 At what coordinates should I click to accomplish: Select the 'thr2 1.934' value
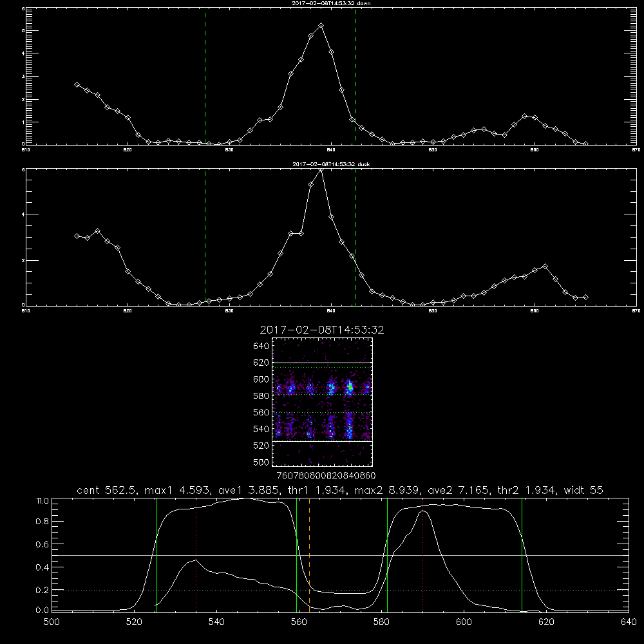tap(527, 490)
